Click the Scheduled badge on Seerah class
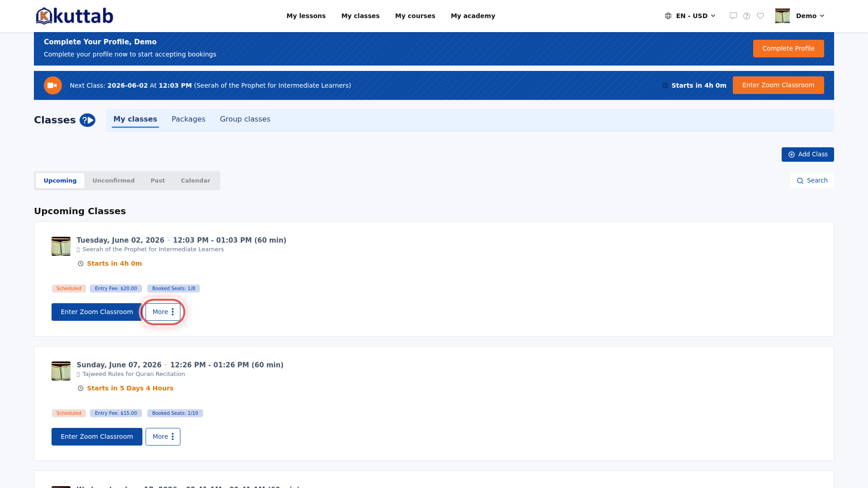The height and width of the screenshot is (488, 868). tap(69, 289)
